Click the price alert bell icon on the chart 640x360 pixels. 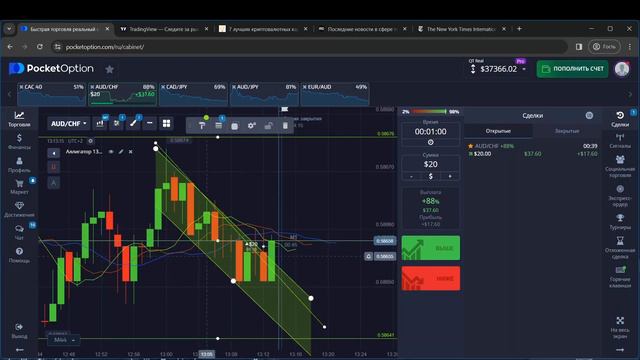369,256
